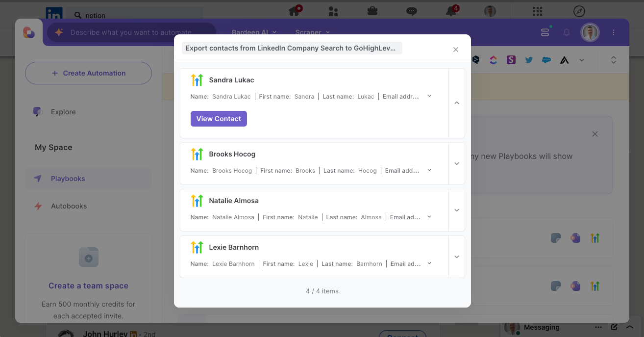
Task: Click the export dialog title text
Action: [292, 48]
